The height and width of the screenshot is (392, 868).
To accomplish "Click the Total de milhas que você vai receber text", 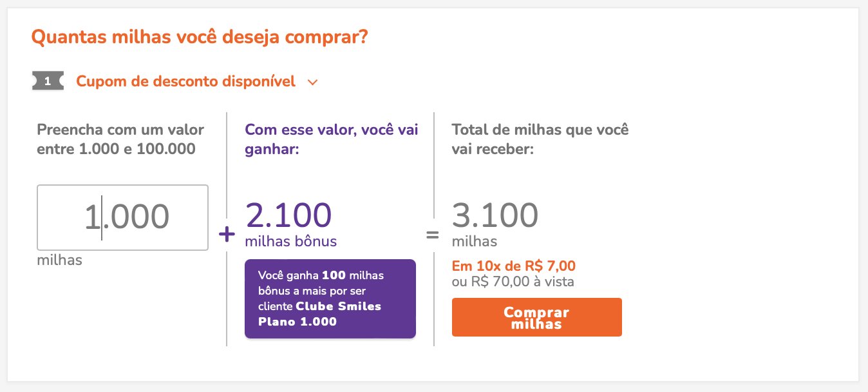I will 540,139.
